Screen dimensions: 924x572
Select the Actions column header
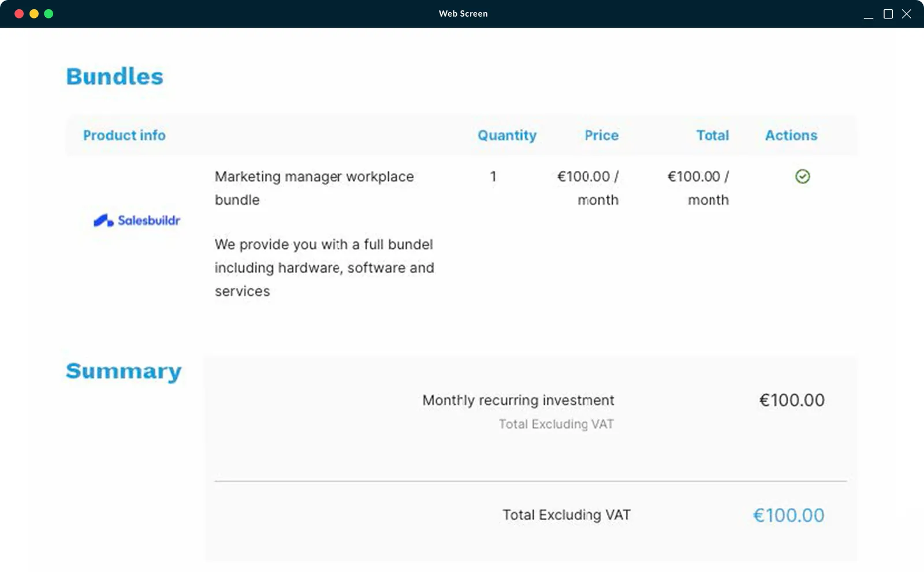pos(791,135)
